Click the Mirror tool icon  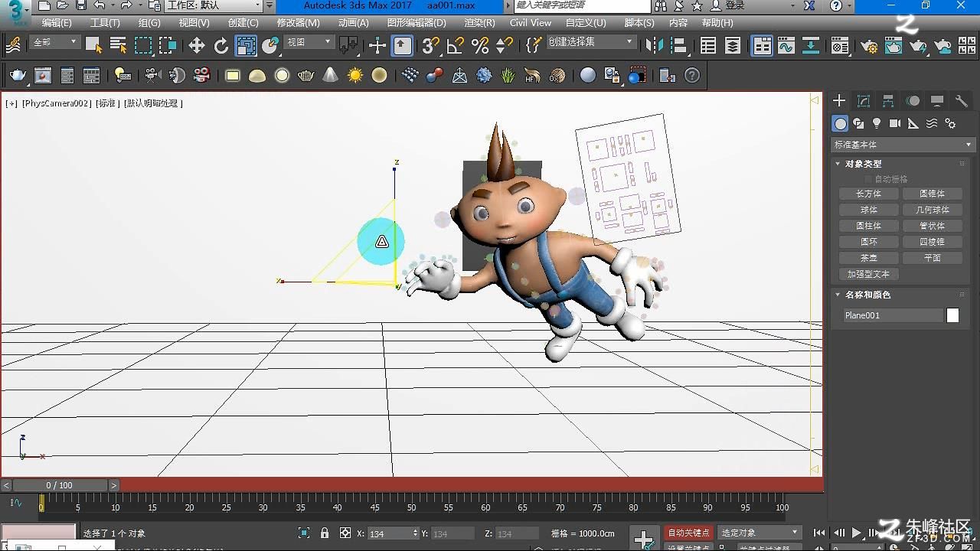pyautogui.click(x=655, y=45)
